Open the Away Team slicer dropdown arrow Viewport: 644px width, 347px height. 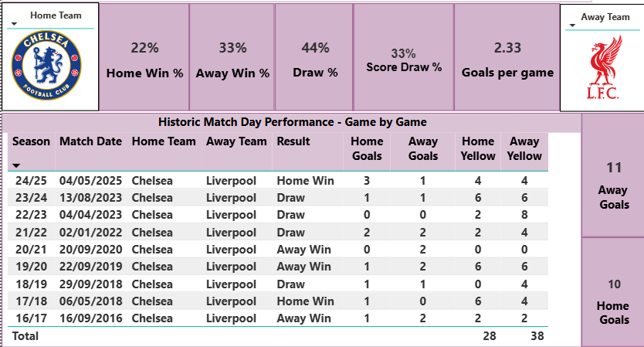point(571,26)
